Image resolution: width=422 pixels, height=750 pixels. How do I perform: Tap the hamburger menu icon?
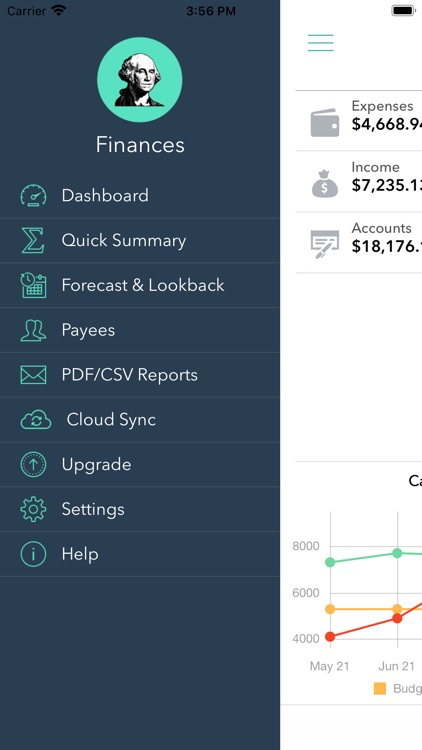[321, 43]
